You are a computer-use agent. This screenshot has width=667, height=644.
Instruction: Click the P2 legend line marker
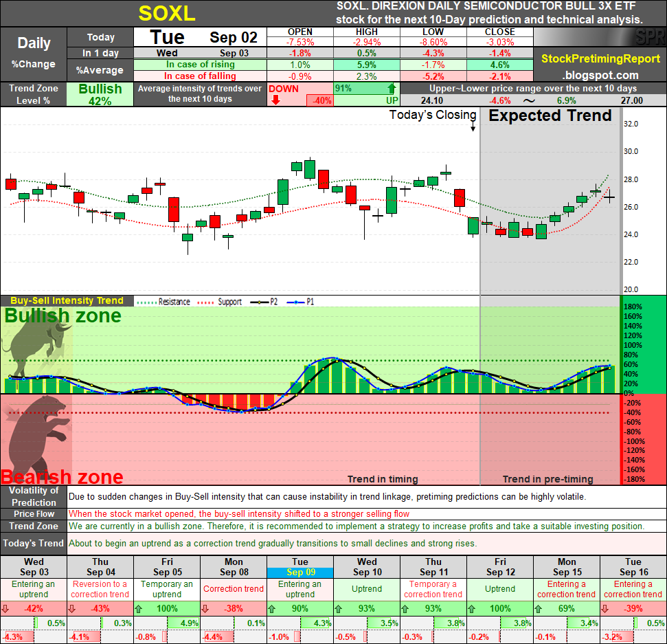pyautogui.click(x=260, y=302)
